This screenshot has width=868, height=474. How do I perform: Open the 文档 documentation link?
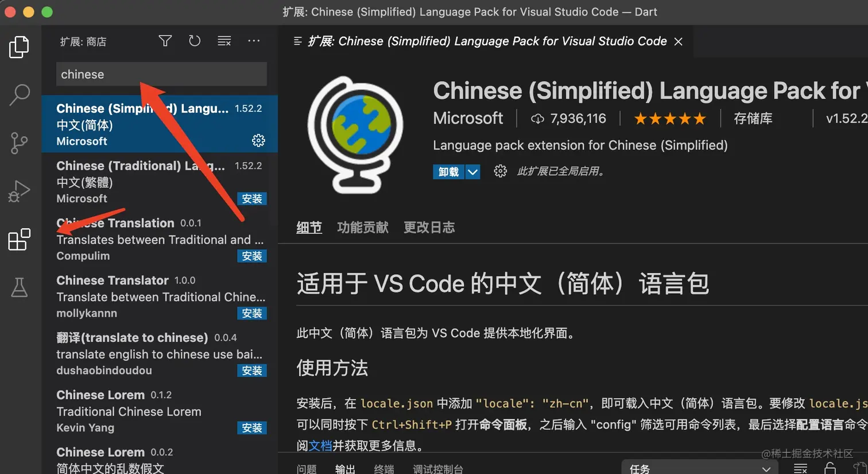click(x=320, y=445)
